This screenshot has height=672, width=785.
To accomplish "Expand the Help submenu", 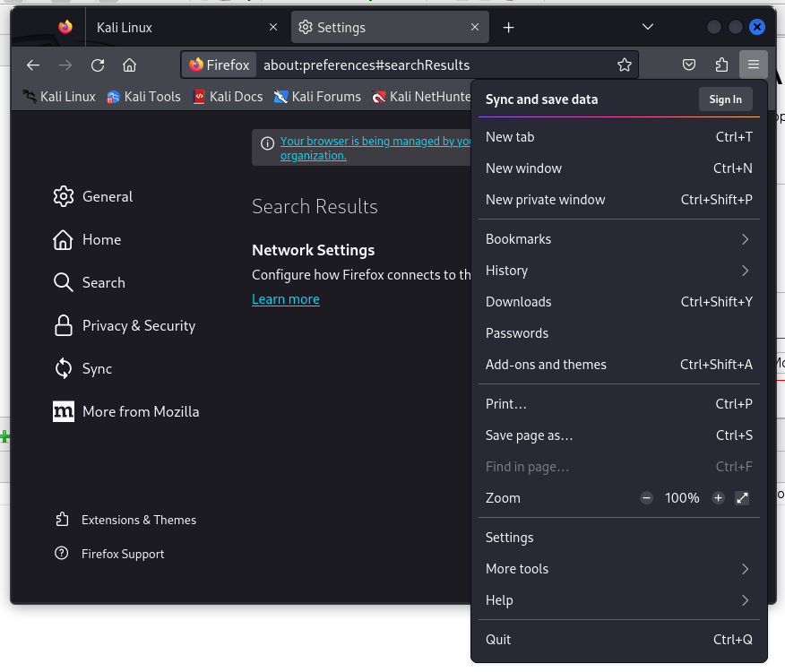I will (619, 600).
